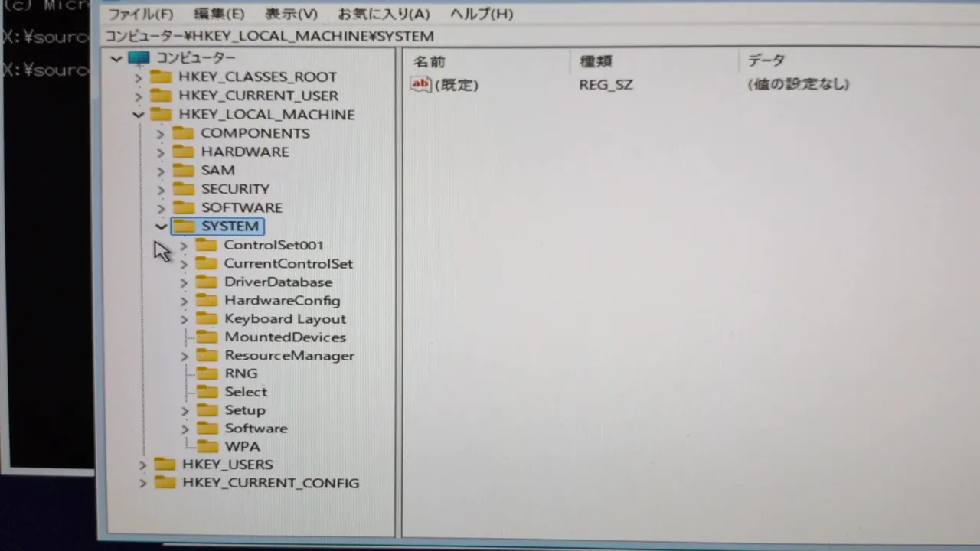Click the SECURITY folder icon
Viewport: 980px width, 551px height.
tap(183, 188)
